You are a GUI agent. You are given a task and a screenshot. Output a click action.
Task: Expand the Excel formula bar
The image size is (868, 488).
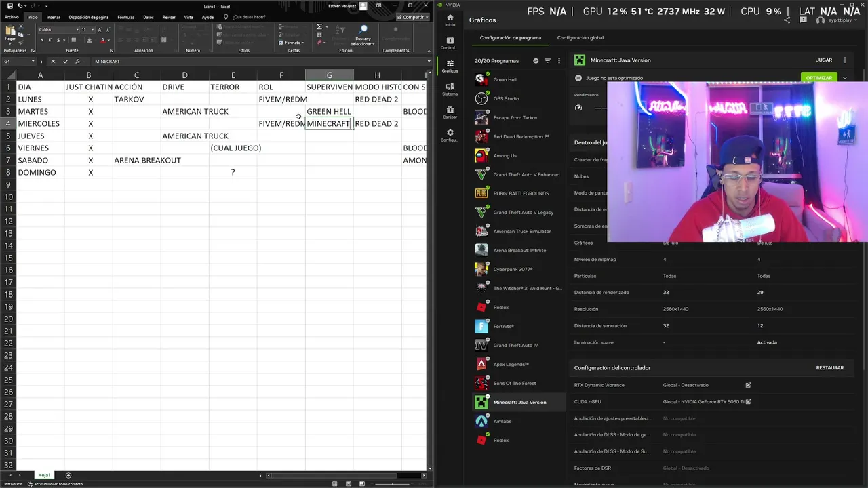click(430, 62)
